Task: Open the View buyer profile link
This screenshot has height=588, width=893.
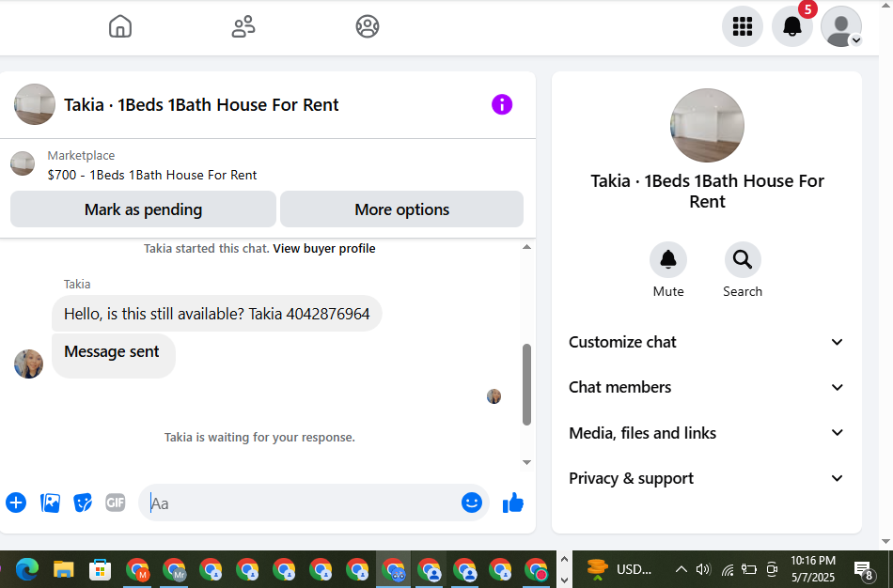Action: [x=324, y=249]
